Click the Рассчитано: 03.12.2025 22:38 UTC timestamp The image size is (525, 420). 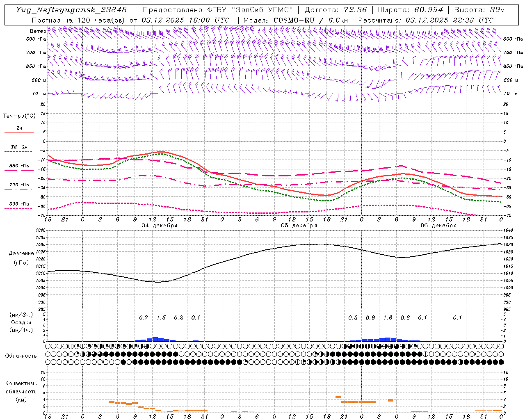426,20
